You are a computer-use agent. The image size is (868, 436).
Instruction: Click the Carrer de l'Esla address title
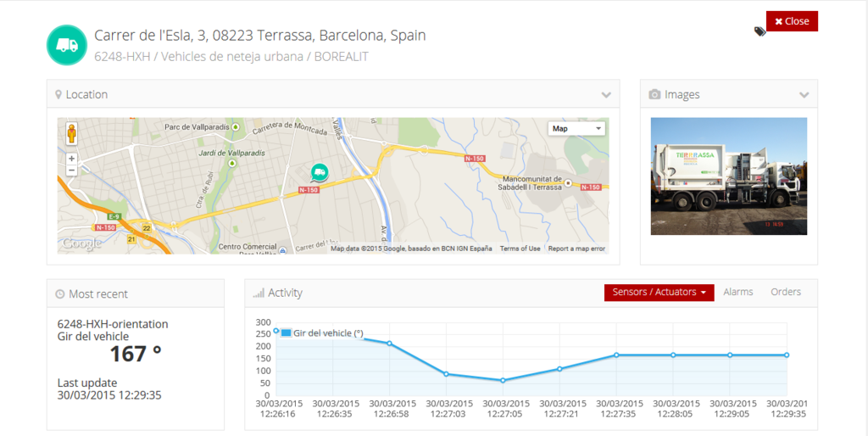coord(260,36)
